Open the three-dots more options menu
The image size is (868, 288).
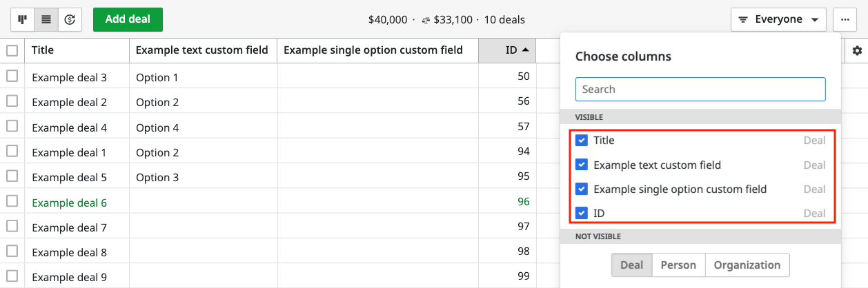(x=845, y=19)
